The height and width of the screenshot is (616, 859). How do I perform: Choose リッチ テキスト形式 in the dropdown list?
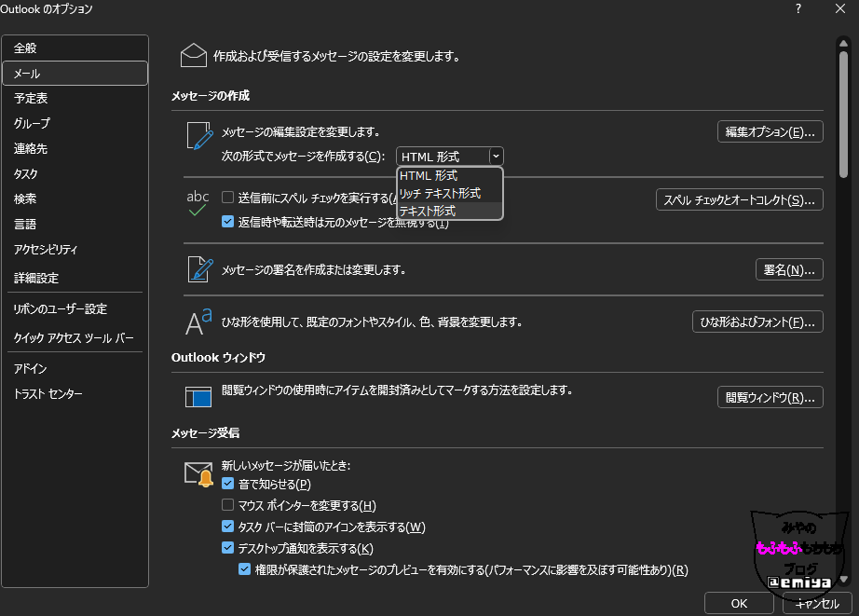click(439, 193)
